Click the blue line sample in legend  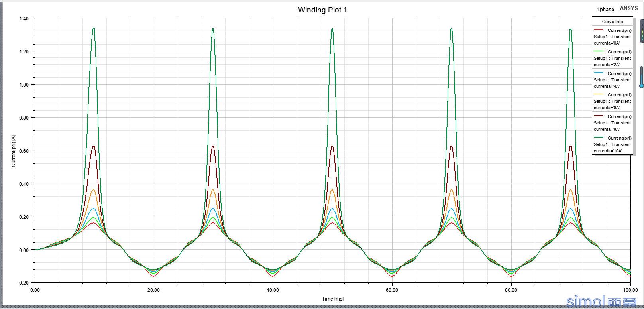point(599,73)
